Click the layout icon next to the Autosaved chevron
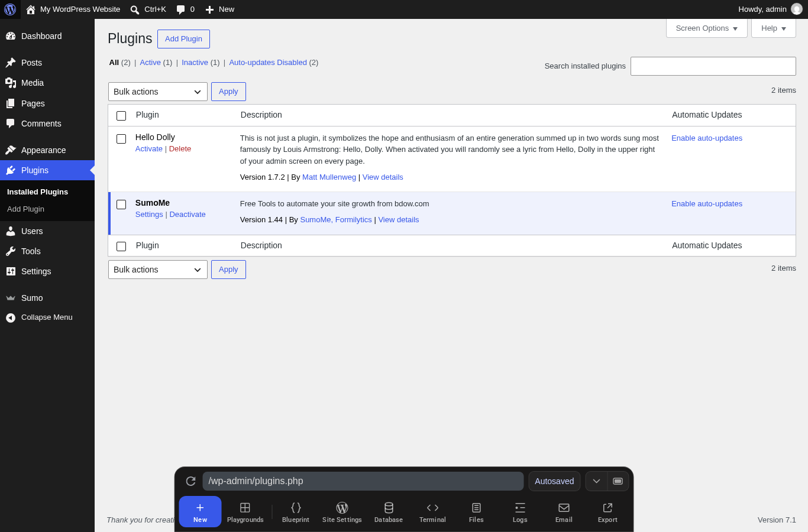Viewport: 808px width, 532px height. (x=618, y=481)
